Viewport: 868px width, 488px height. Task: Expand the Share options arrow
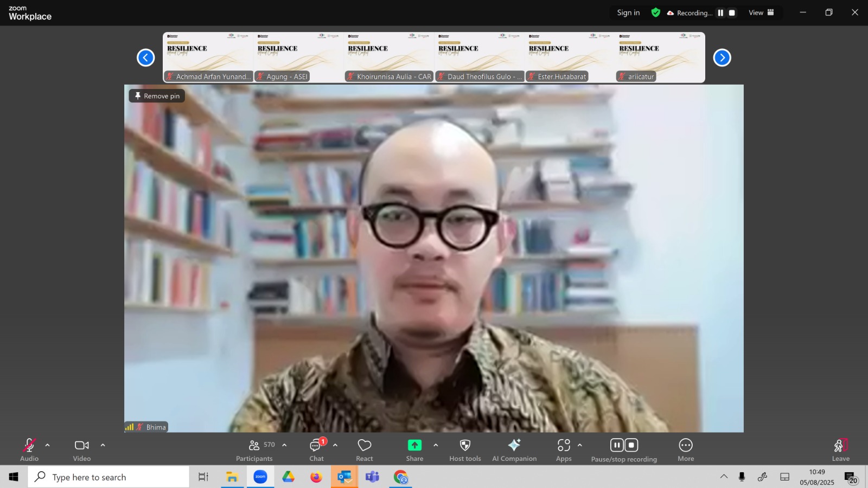coord(436,445)
